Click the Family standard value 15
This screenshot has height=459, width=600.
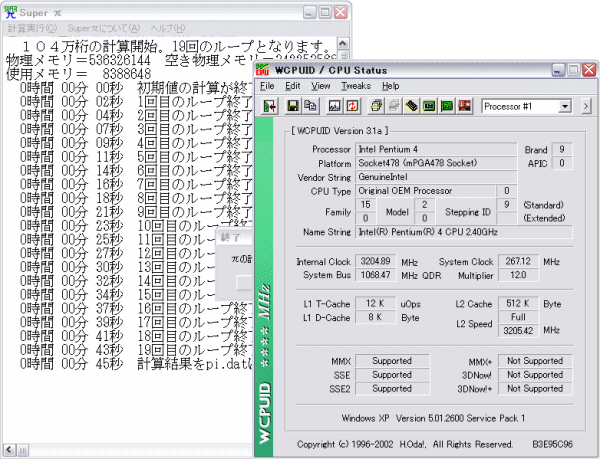[x=365, y=205]
